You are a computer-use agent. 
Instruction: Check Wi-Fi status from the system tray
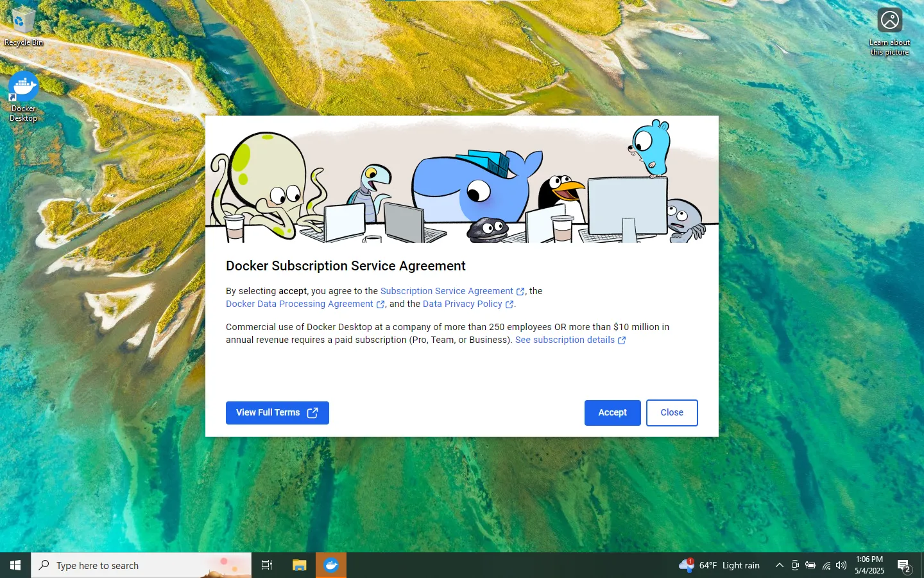[x=825, y=566]
